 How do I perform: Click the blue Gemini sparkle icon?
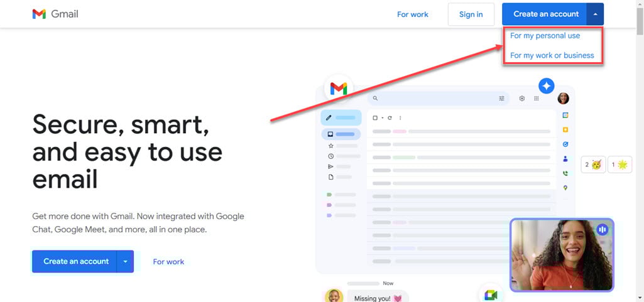[547, 86]
